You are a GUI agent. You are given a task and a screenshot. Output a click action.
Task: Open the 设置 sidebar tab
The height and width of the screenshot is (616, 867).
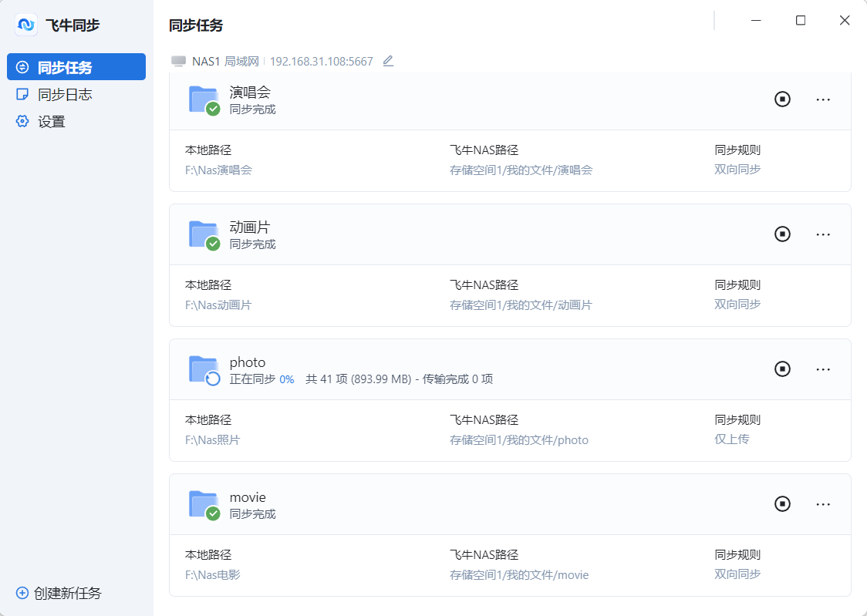(76, 122)
